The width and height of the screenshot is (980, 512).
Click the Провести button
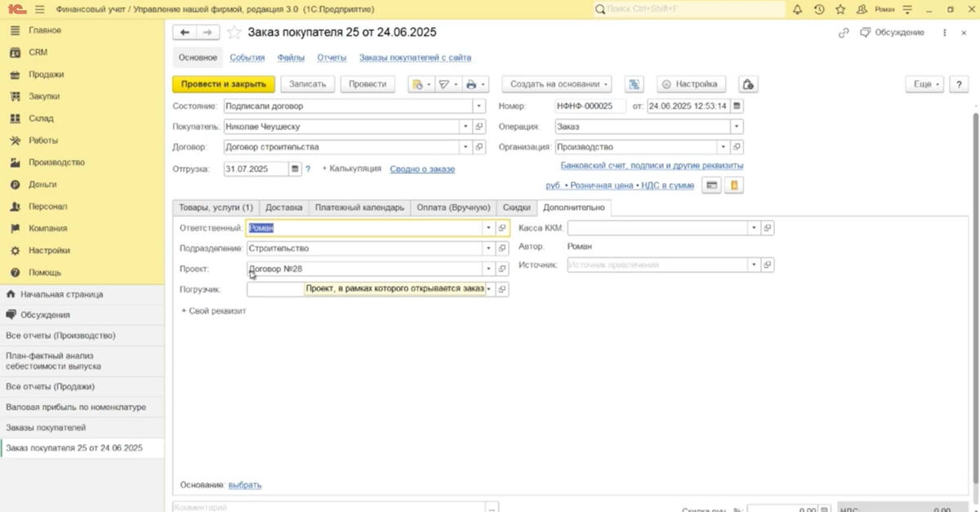click(x=367, y=84)
